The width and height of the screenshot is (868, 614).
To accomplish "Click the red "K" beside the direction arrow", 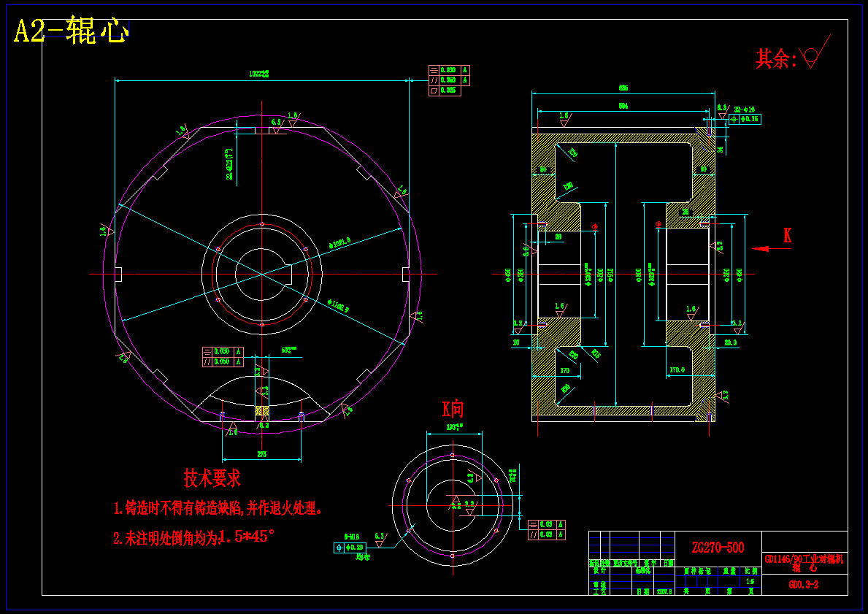I will coord(787,236).
